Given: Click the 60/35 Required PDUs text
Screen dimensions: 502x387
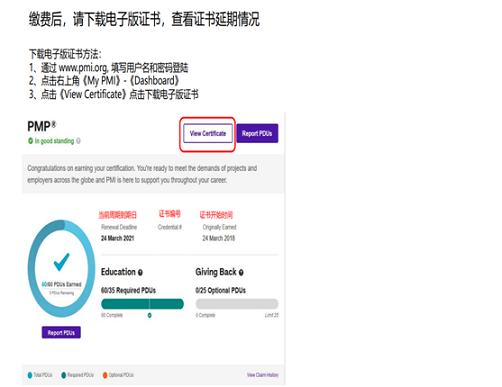Looking at the screenshot, I should [128, 290].
